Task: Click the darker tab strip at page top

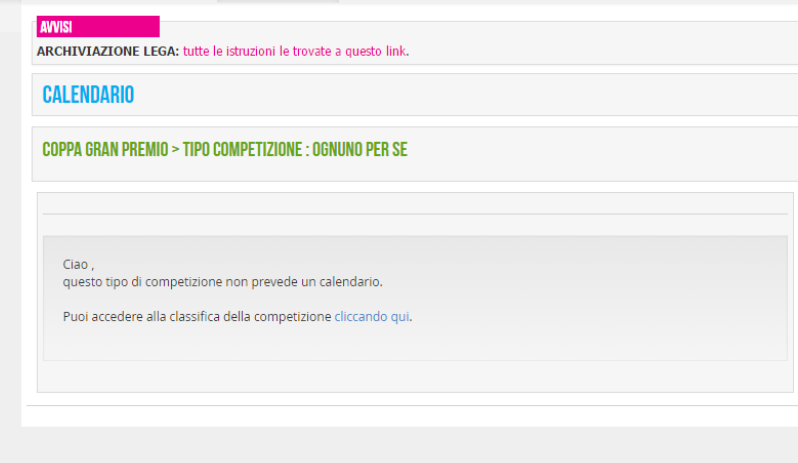Action: [x=278, y=1]
